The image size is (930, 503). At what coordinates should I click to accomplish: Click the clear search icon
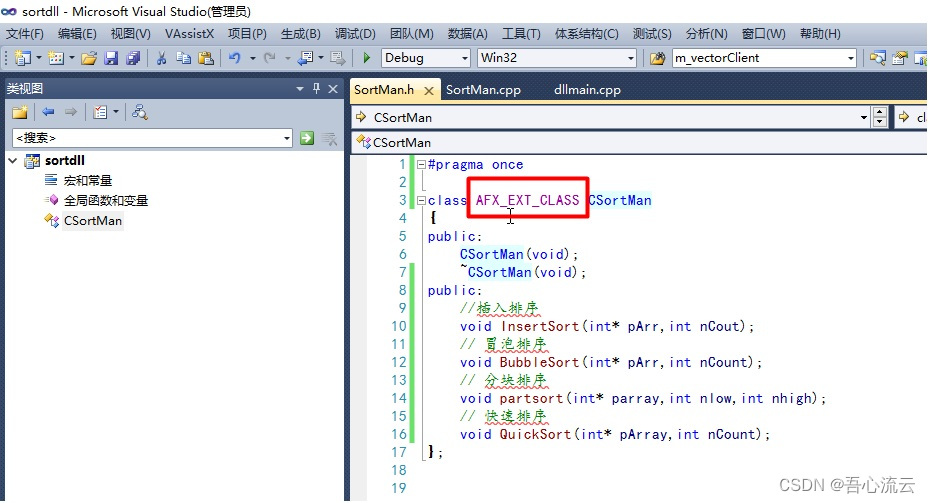329,138
